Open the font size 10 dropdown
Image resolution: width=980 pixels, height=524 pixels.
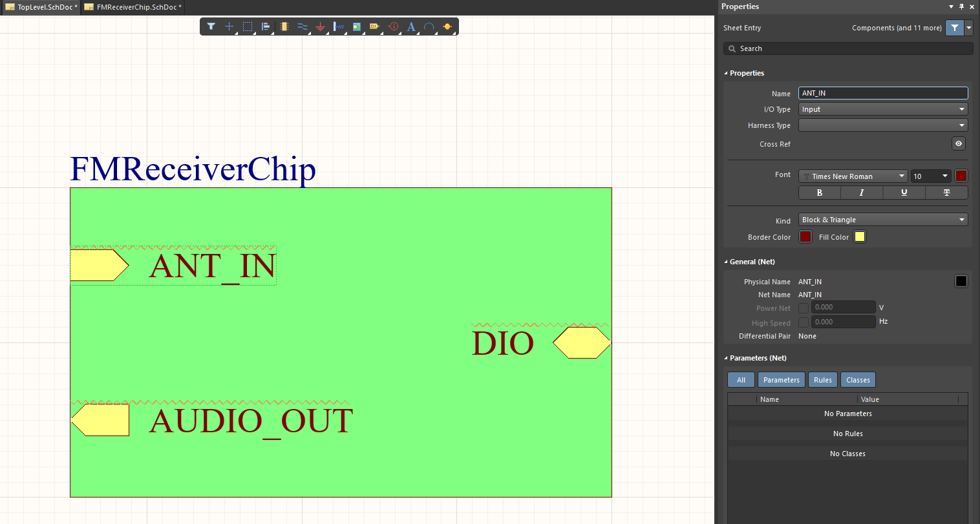coord(931,176)
